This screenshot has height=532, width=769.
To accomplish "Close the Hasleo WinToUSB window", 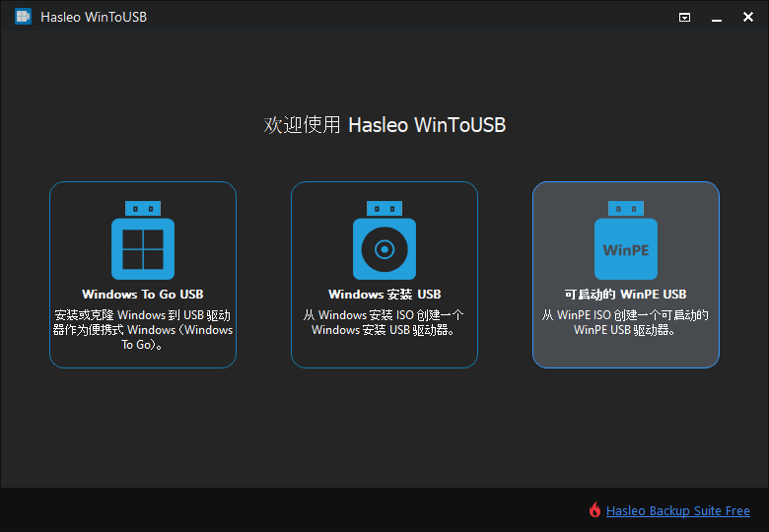I will click(x=748, y=17).
